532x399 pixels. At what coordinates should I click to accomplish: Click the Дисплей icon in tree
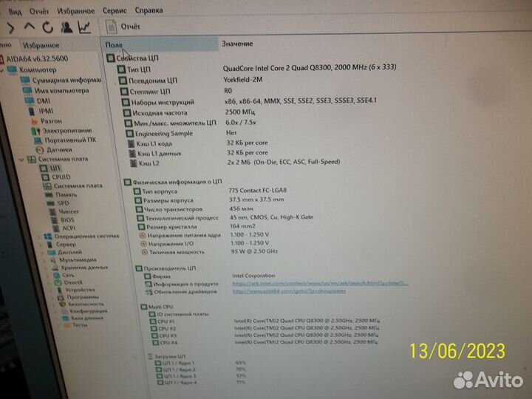(52, 253)
